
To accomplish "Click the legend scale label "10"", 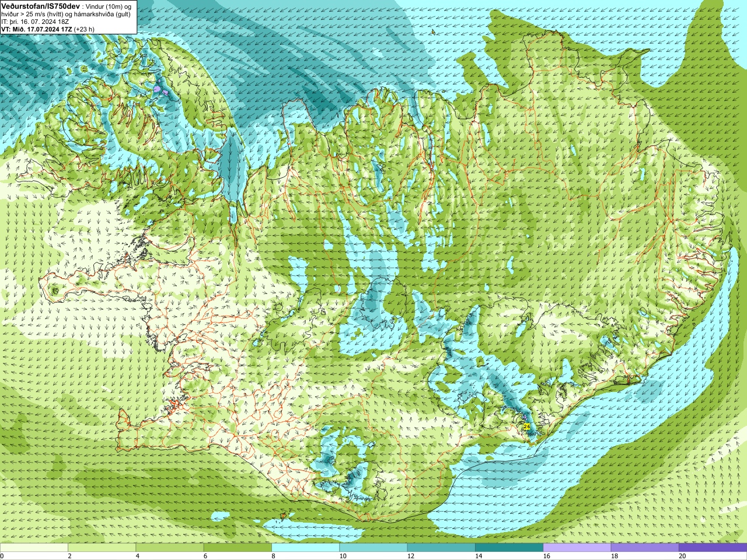I will (x=343, y=556).
